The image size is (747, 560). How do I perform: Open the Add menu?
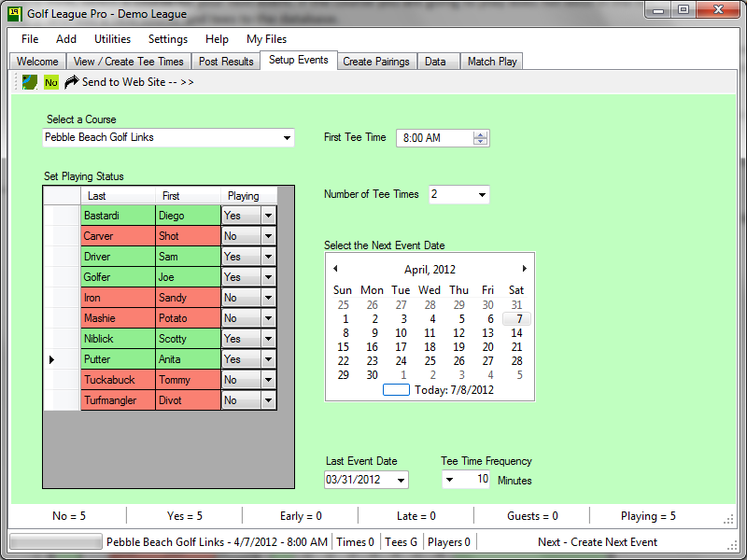point(66,39)
